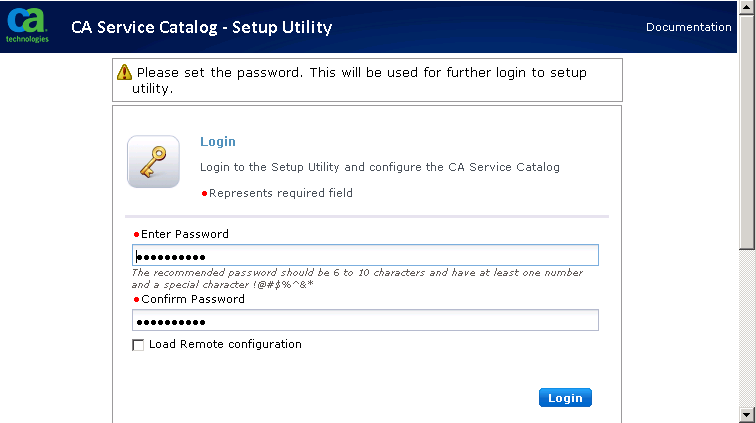This screenshot has height=423, width=756.
Task: Click red required dot beside Confirm Password
Action: click(136, 299)
